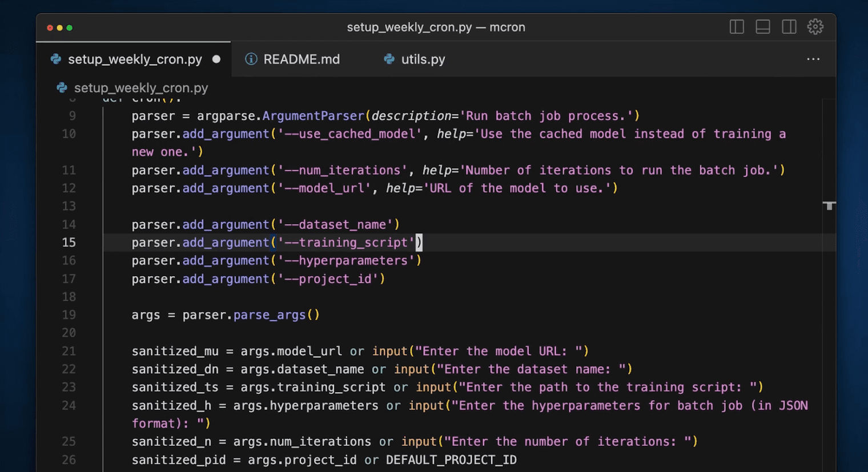Viewport: 868px width, 472px height.
Task: Click DEFAULT_PROJECT_ID on line 26
Action: pos(451,460)
